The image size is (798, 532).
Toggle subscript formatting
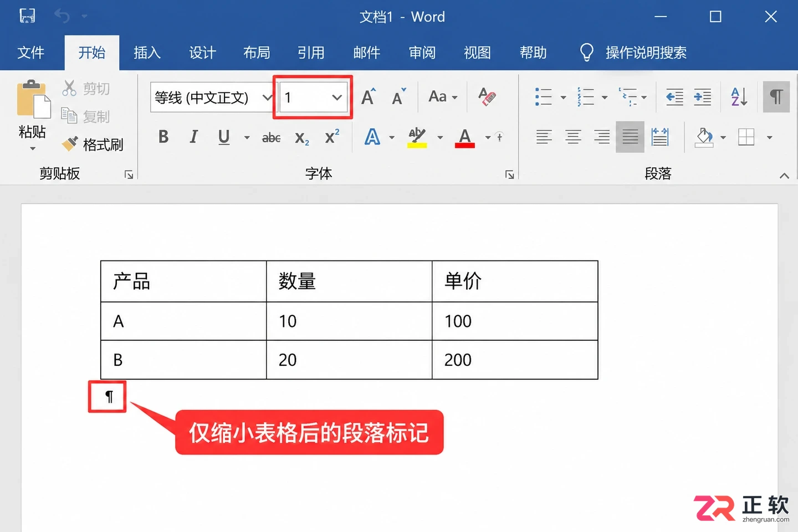point(302,138)
